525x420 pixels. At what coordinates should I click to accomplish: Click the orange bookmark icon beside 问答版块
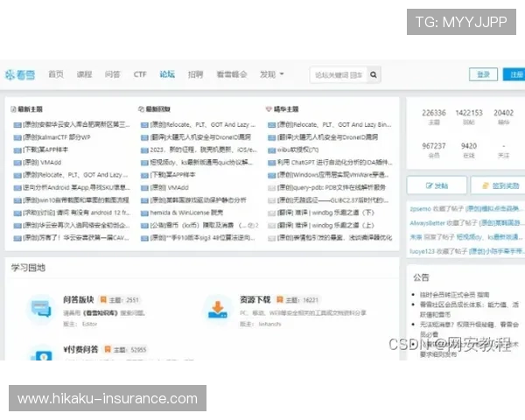tap(103, 299)
